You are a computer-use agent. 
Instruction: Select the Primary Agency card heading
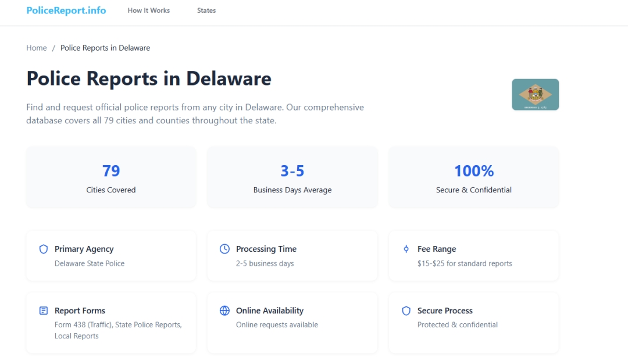click(x=84, y=249)
